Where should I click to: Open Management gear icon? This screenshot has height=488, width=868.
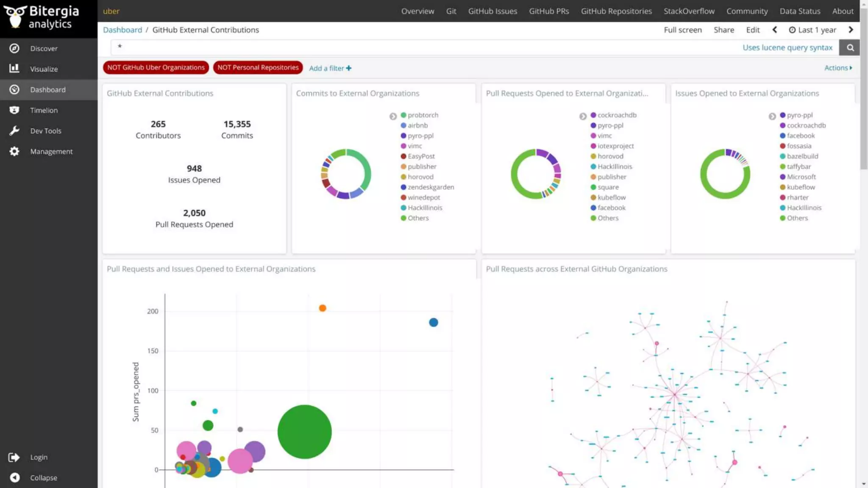(x=14, y=151)
